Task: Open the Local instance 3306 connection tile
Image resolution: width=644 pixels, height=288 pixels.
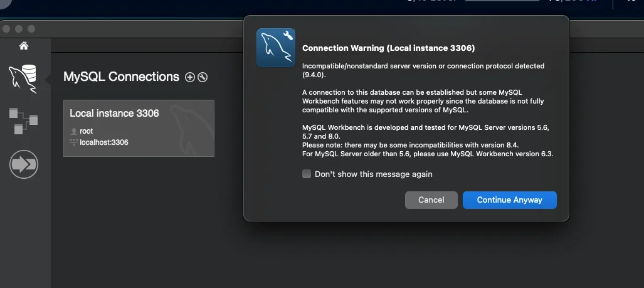Action: pos(139,128)
